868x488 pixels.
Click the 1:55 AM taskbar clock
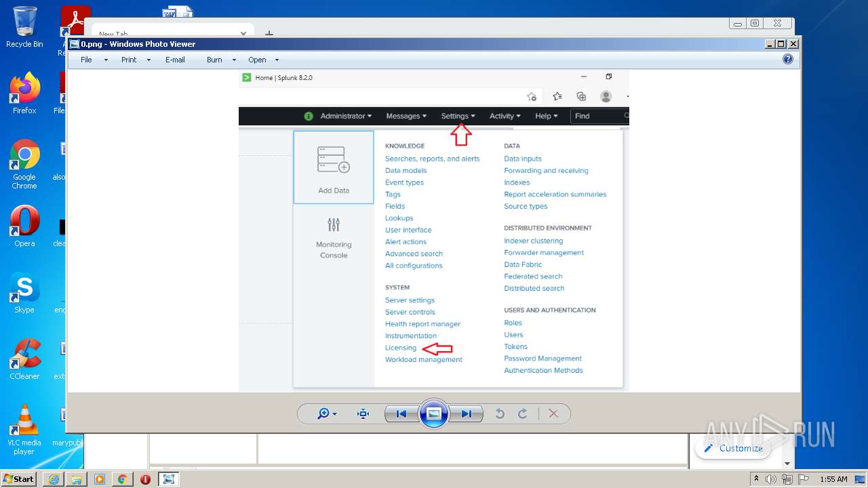coord(833,479)
